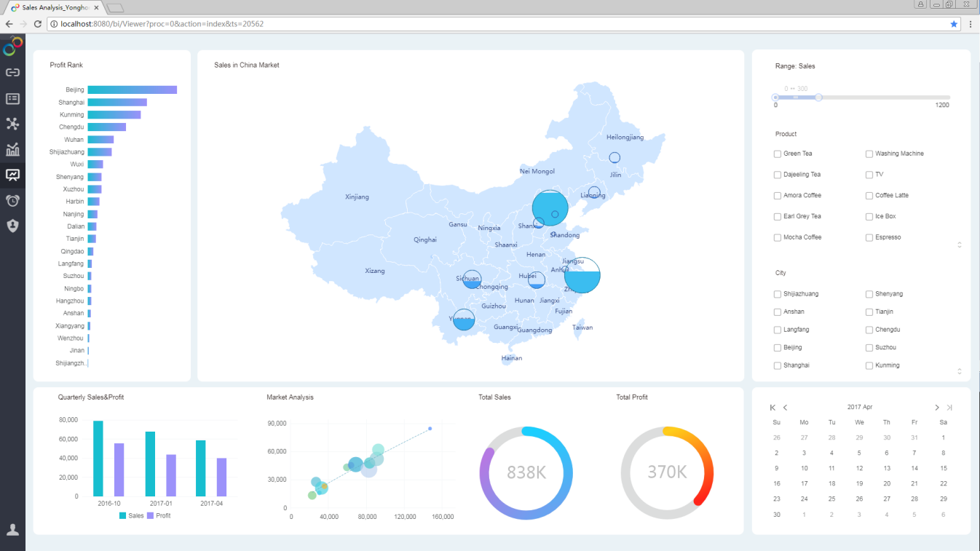
Task: Expand the Product list scroll arrows
Action: click(x=959, y=245)
